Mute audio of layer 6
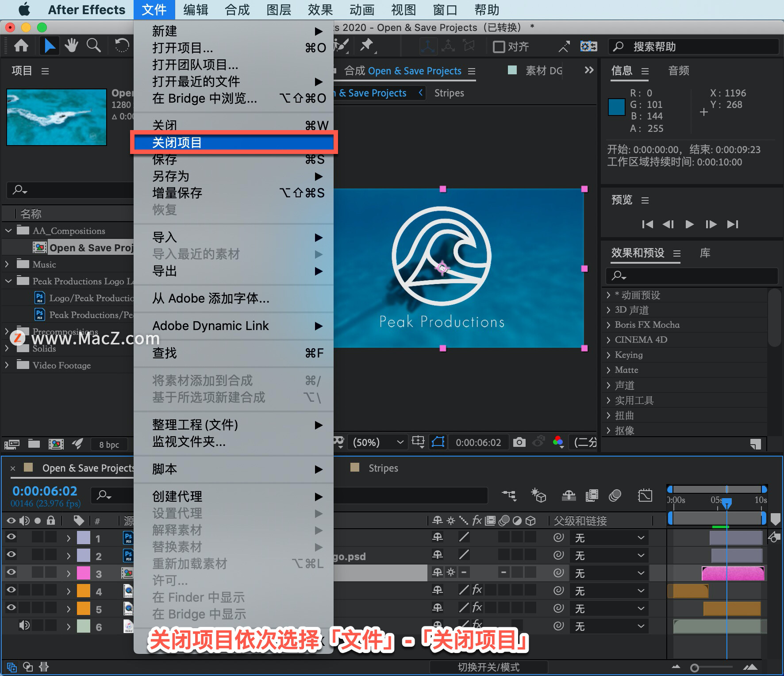The width and height of the screenshot is (784, 676). click(24, 625)
